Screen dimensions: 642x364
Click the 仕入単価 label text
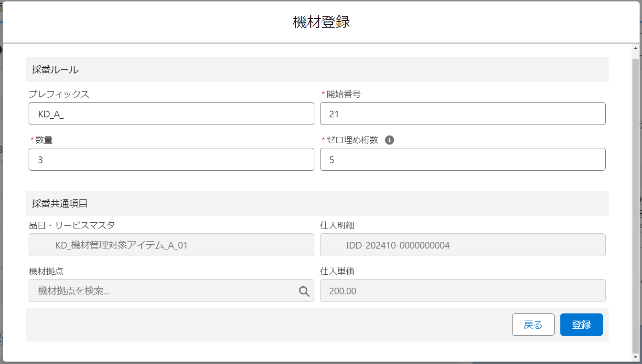click(x=337, y=271)
